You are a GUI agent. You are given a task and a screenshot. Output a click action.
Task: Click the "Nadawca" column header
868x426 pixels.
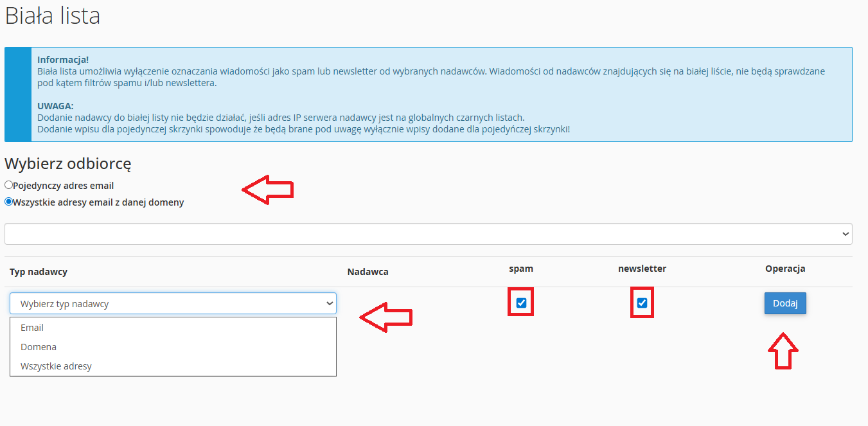click(x=368, y=272)
